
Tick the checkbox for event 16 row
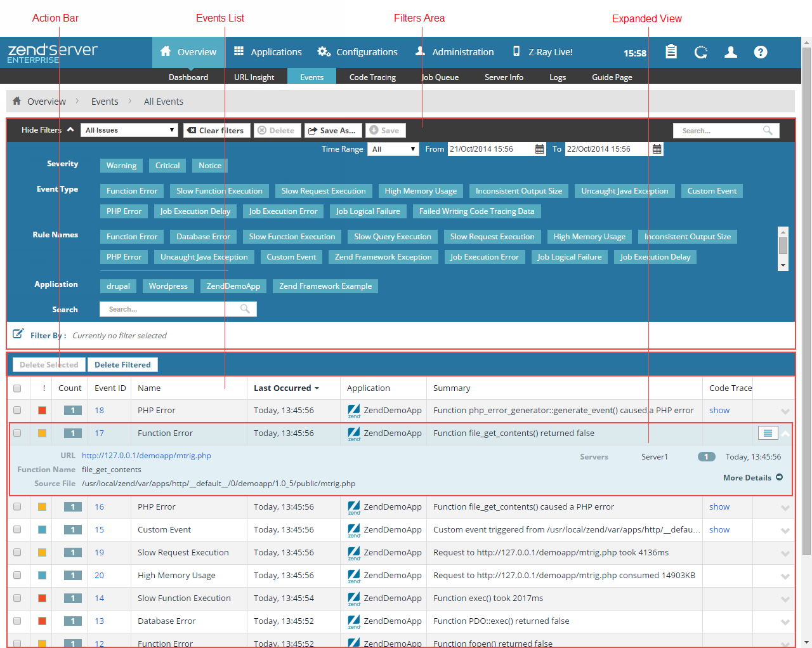[17, 506]
